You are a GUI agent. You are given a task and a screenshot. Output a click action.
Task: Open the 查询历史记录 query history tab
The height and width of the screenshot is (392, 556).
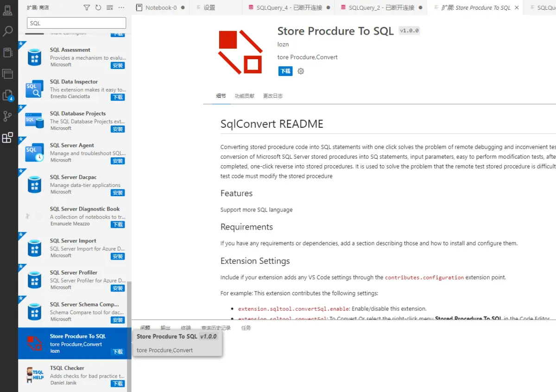(x=216, y=328)
